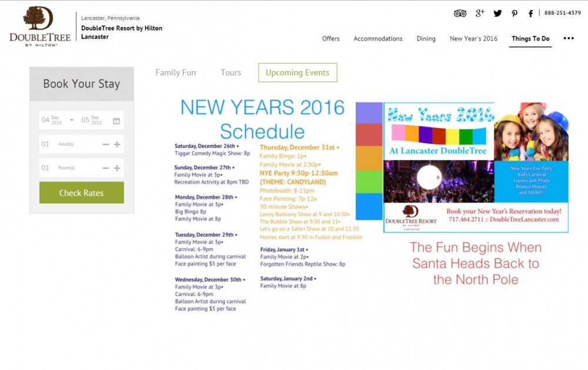Screen dimensions: 588x370
Task: Click '(THEME: CANDYLAND)' text
Action: coord(293,182)
